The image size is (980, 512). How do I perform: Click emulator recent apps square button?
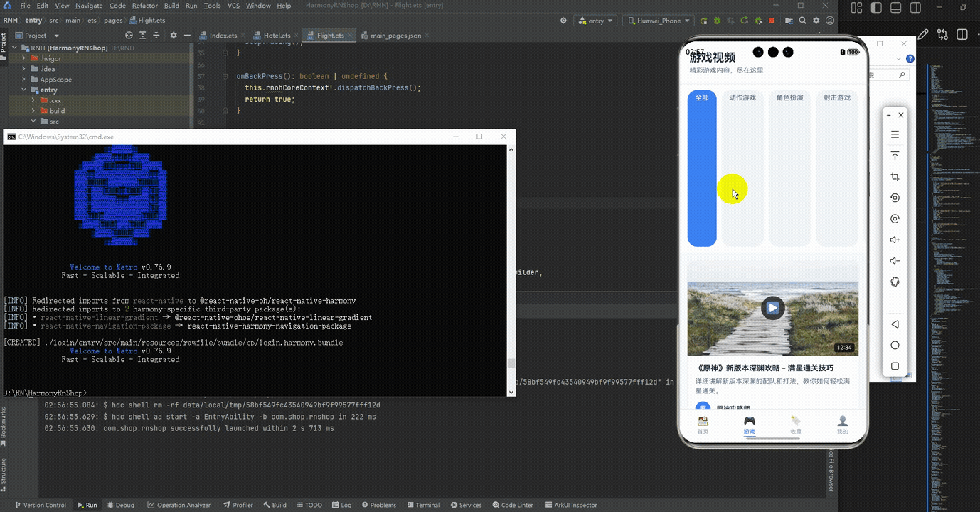point(895,366)
